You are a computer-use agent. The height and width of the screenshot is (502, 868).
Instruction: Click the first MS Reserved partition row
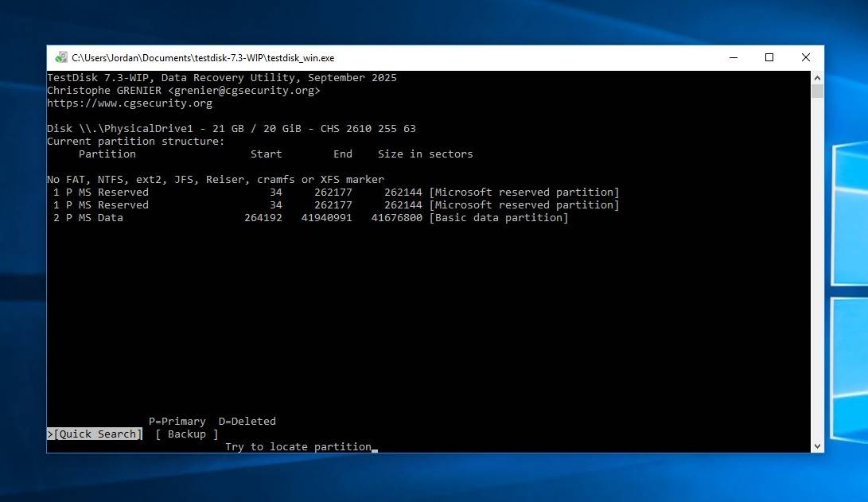point(334,193)
